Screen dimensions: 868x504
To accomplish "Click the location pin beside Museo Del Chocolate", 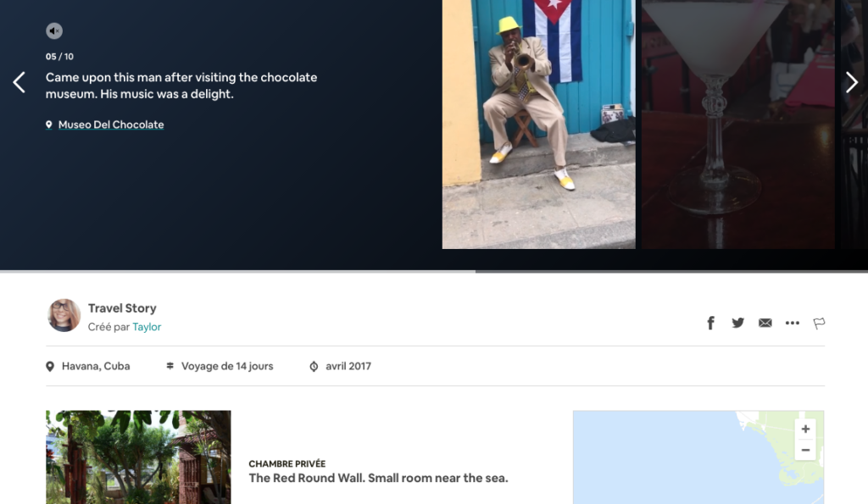I will tap(48, 125).
